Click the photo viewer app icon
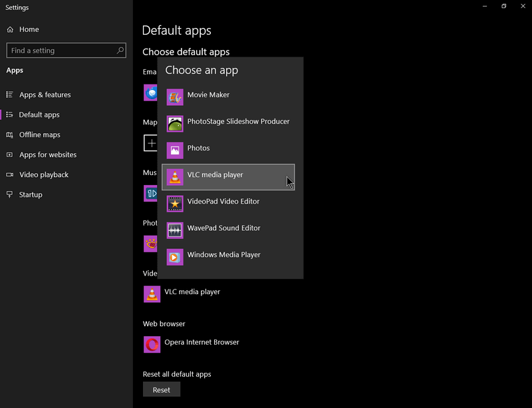Image resolution: width=532 pixels, height=408 pixels. point(151,244)
